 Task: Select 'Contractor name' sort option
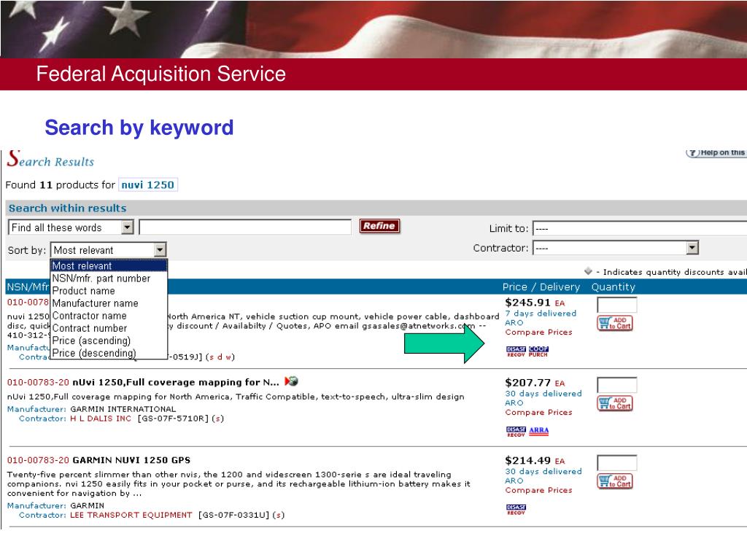point(109,316)
